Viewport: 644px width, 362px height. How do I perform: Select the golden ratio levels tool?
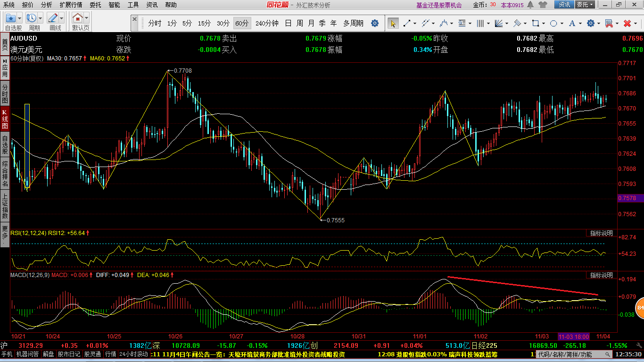[462, 23]
